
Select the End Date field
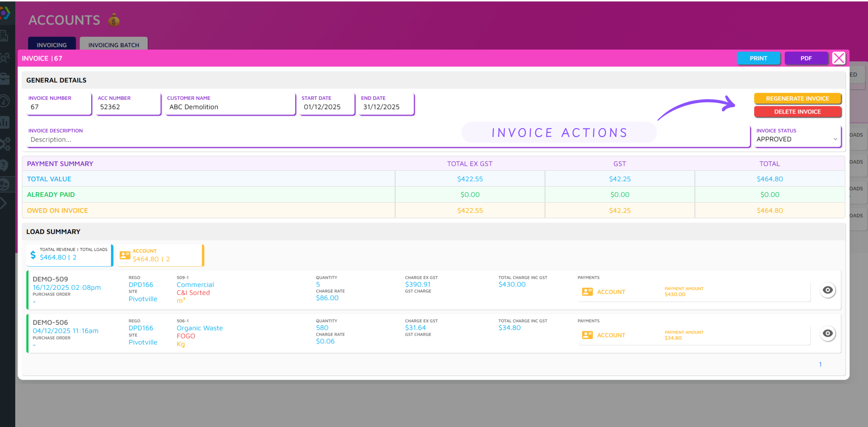387,104
